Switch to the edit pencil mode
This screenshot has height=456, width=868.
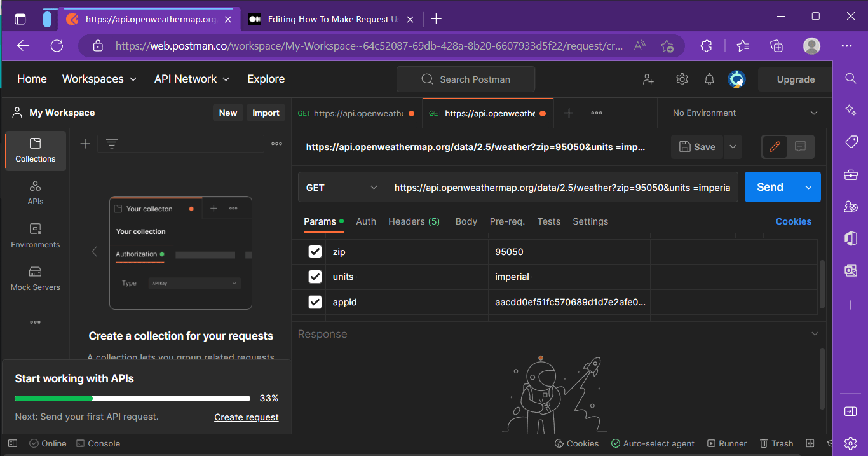pyautogui.click(x=775, y=147)
